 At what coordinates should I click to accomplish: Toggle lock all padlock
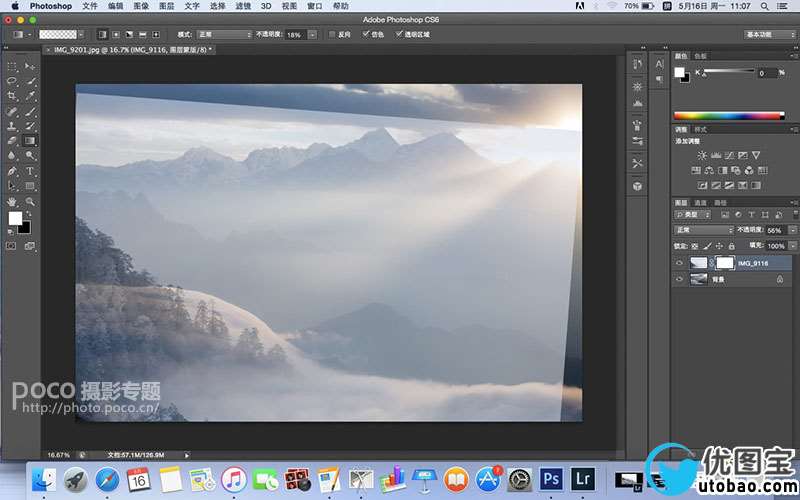732,246
